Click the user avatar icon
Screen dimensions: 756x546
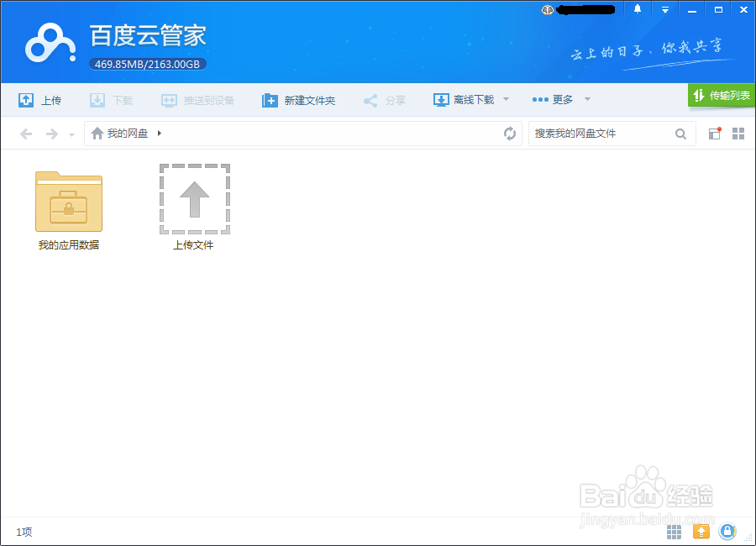click(x=547, y=9)
